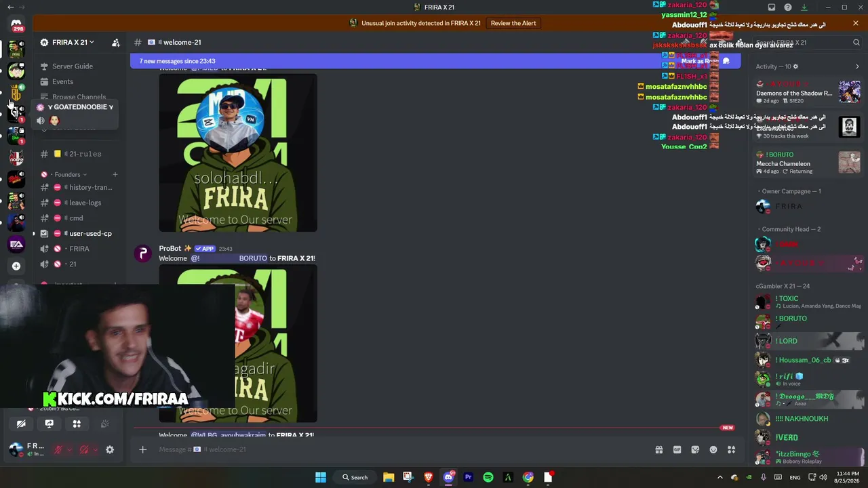Download Discord update icon
Screen dimensions: 868x488
pyautogui.click(x=804, y=7)
